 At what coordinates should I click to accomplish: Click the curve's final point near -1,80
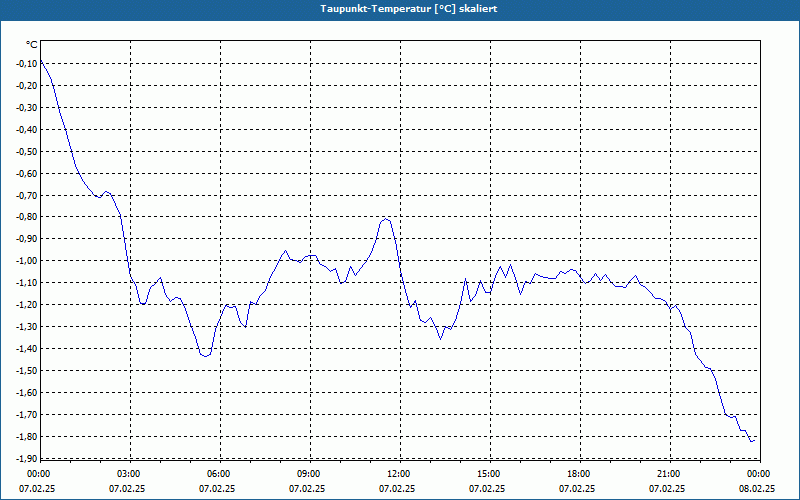753,441
